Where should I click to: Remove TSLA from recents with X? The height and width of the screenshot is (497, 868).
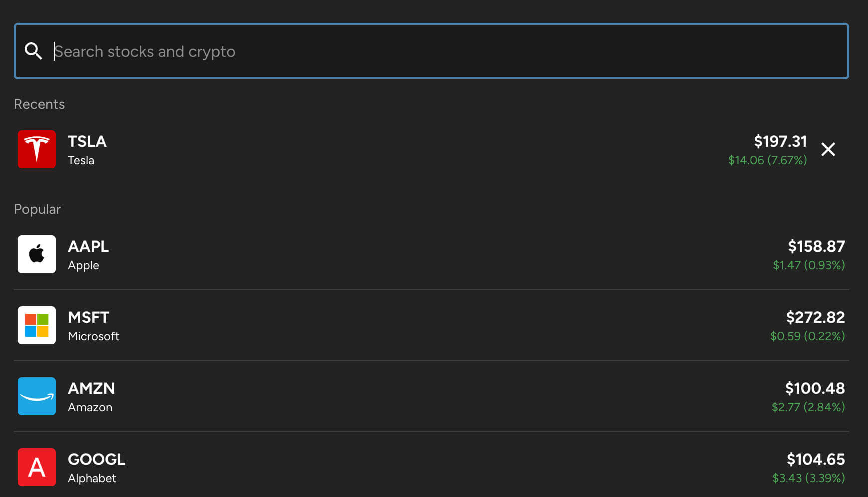pyautogui.click(x=828, y=149)
